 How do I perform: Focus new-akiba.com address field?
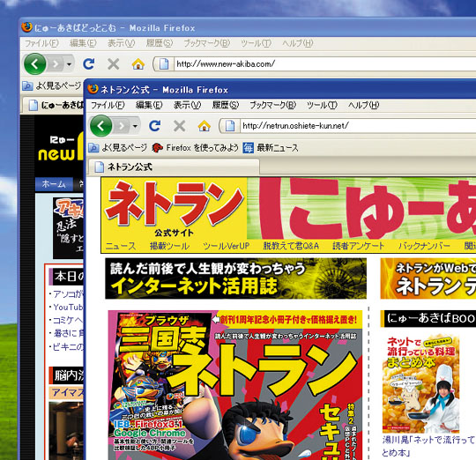(324, 63)
